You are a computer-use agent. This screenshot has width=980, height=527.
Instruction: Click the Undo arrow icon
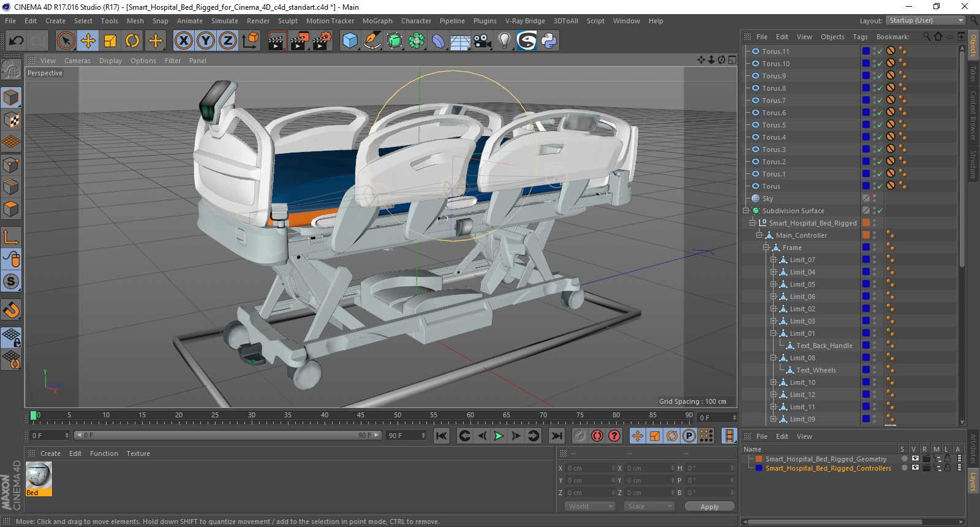point(16,41)
